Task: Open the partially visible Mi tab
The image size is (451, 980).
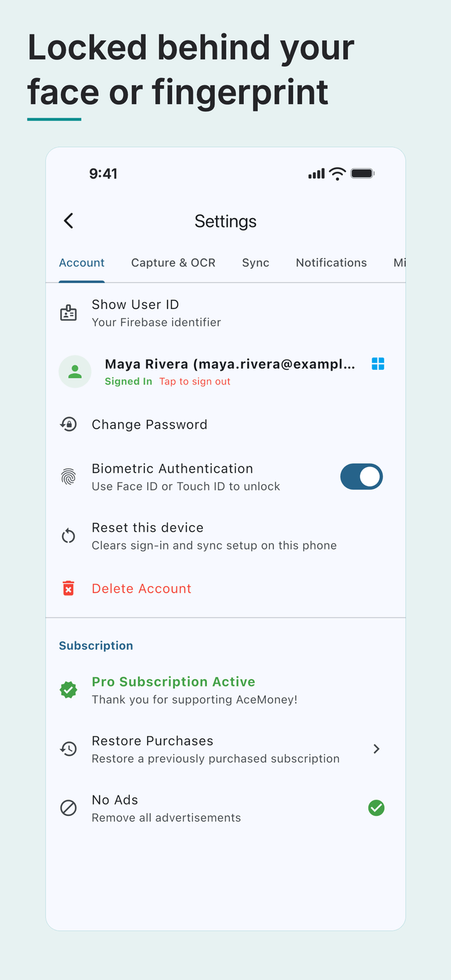Action: point(399,263)
